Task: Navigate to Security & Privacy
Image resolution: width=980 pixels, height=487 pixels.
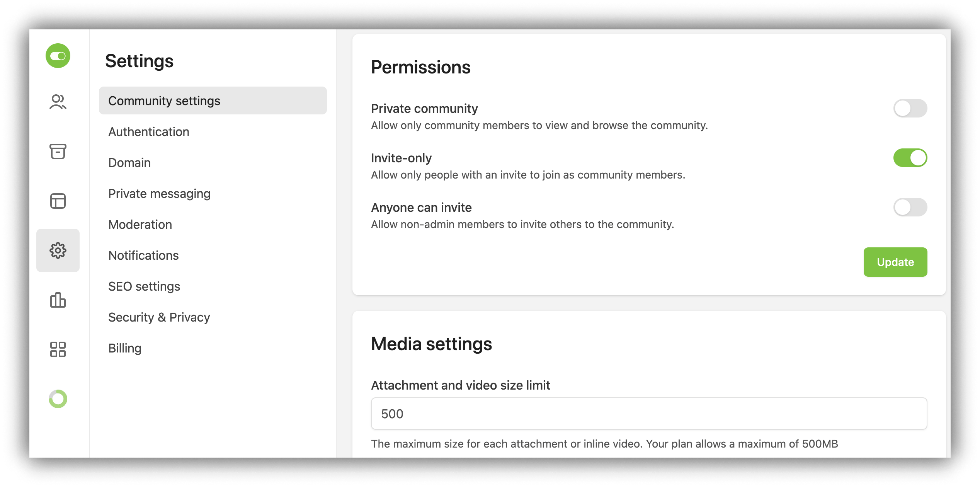Action: pos(159,317)
